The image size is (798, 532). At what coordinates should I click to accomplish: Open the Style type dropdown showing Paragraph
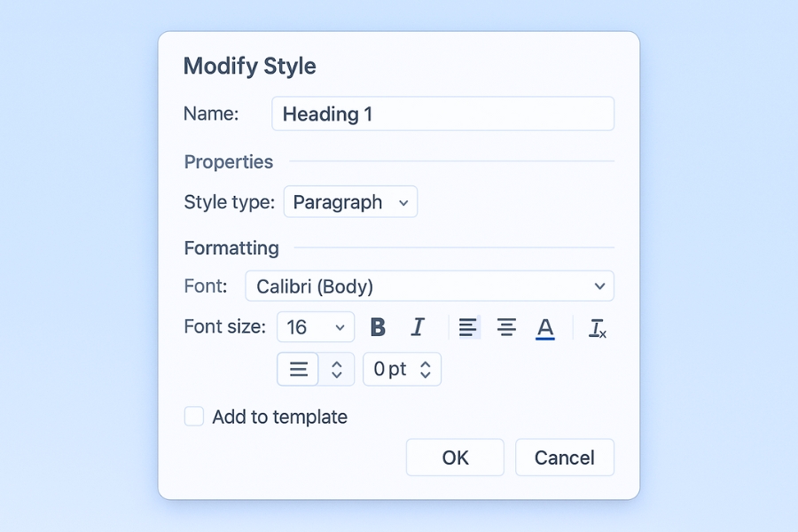(350, 202)
